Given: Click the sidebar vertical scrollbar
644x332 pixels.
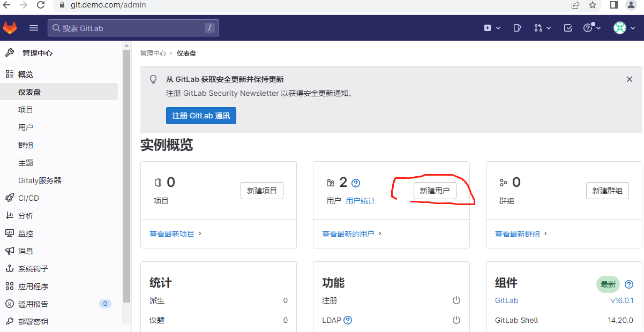Looking at the screenshot, I should tap(127, 177).
